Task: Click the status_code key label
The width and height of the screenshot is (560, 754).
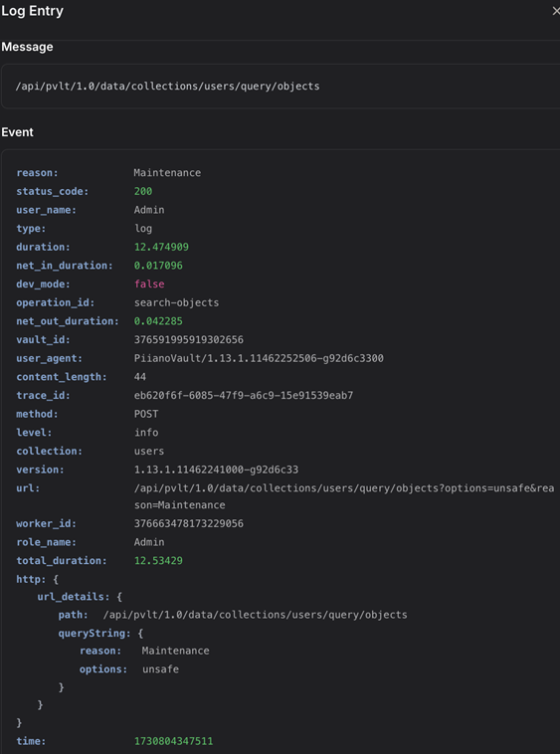Action: (53, 191)
